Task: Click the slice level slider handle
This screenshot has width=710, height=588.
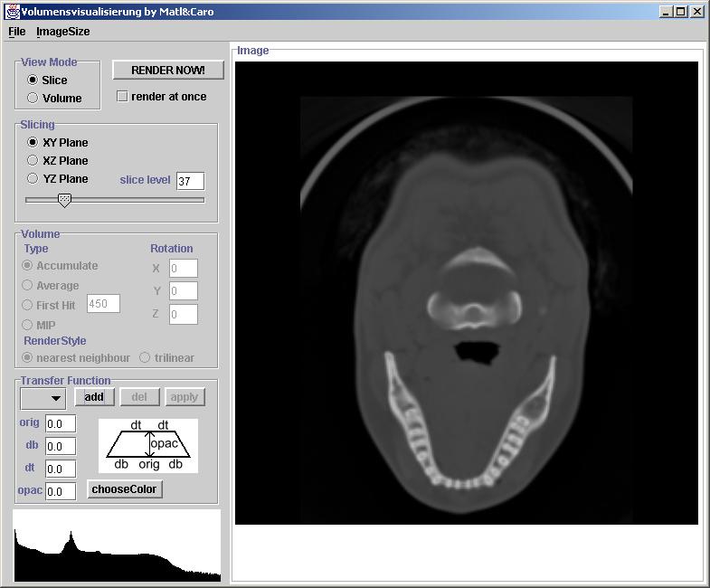Action: (x=64, y=200)
